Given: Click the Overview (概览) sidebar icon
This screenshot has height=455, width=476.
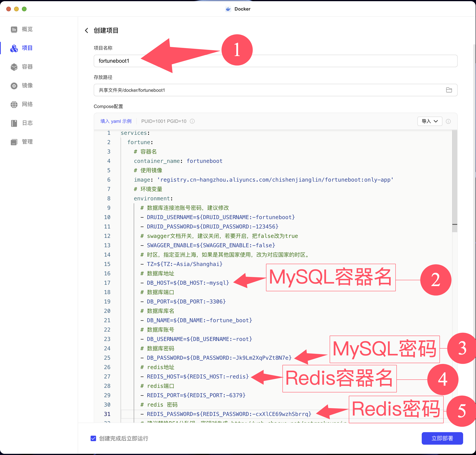Looking at the screenshot, I should (14, 29).
